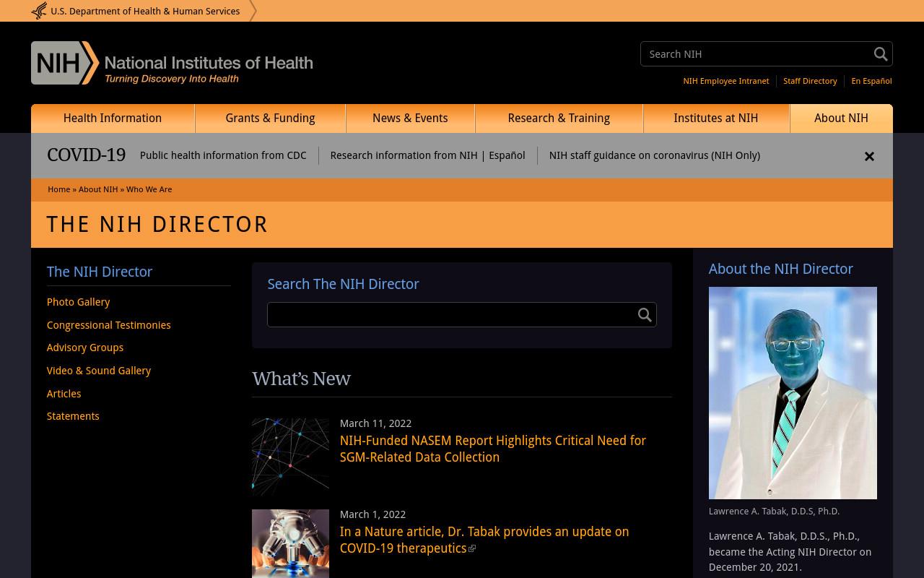This screenshot has height=578, width=924.
Task: Click caption Lawrence A. Tabak, D.D.S, Ph.D.
Action: click(x=774, y=511)
